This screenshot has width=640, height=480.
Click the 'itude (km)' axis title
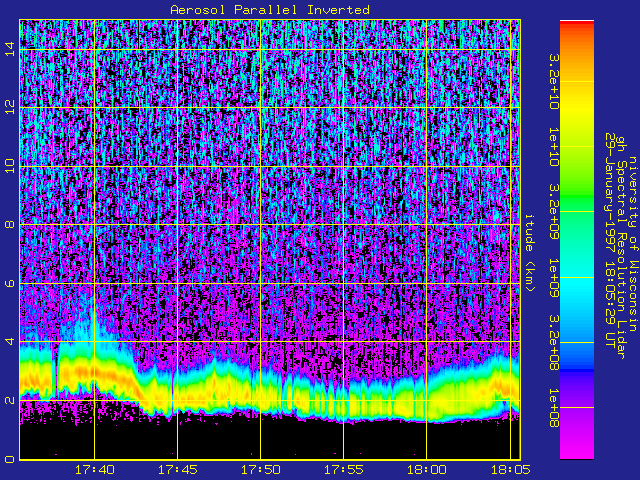point(529,253)
